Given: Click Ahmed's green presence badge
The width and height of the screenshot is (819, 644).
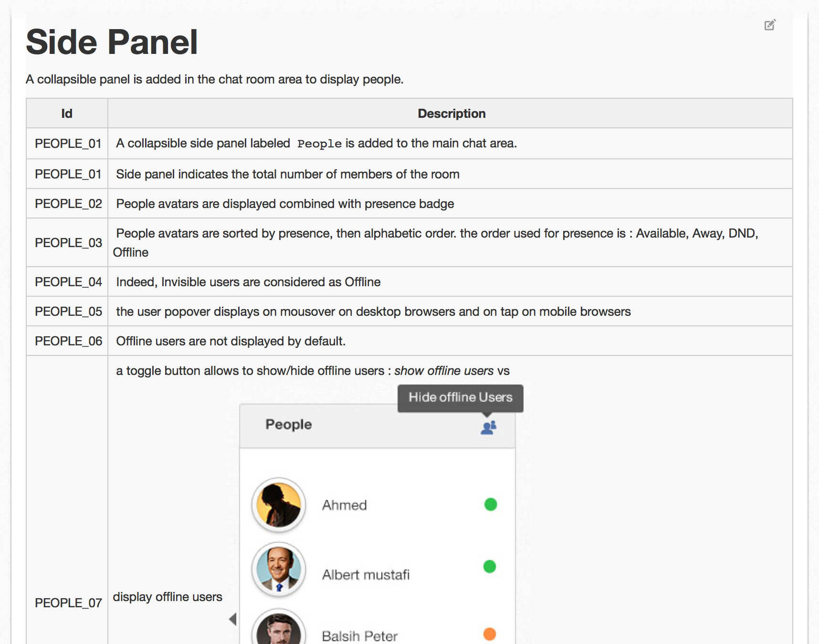Looking at the screenshot, I should pos(491,504).
